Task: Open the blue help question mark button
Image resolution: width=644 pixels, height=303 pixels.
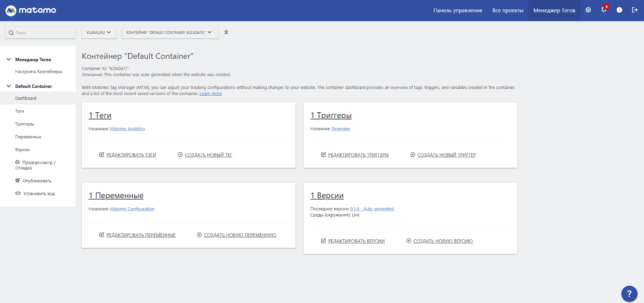Action: pyautogui.click(x=629, y=294)
